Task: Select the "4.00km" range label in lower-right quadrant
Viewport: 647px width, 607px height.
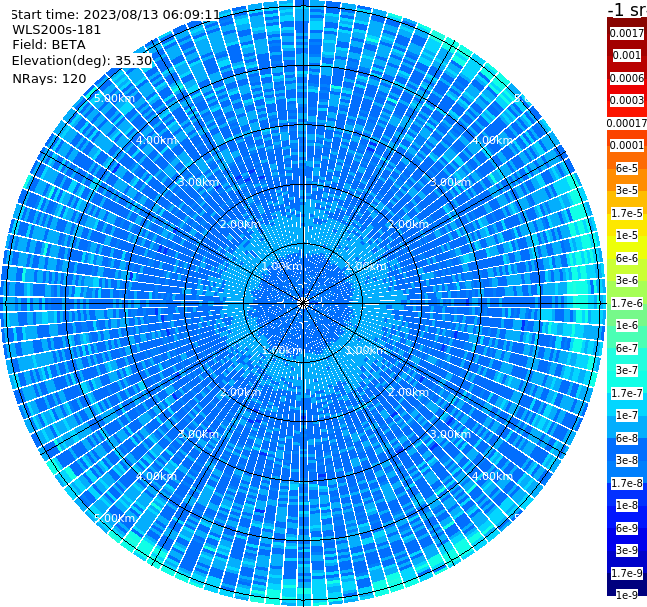Action: pyautogui.click(x=492, y=476)
